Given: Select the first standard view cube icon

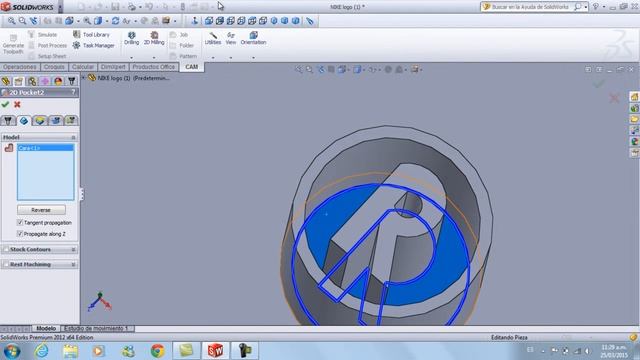Looking at the screenshot, I should click(x=209, y=21).
